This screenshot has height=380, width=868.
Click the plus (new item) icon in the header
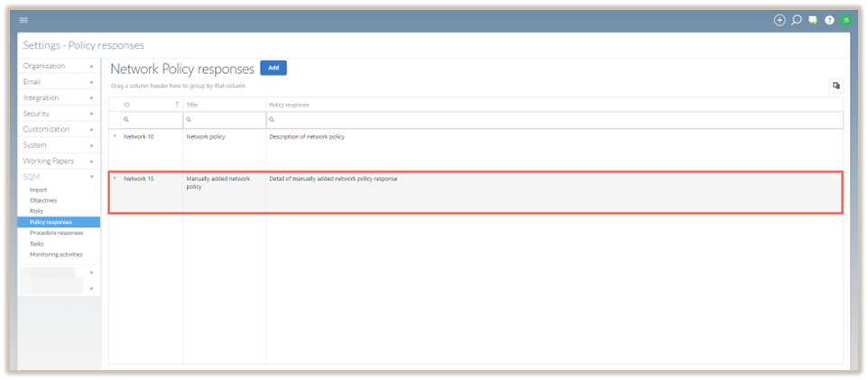pyautogui.click(x=780, y=20)
